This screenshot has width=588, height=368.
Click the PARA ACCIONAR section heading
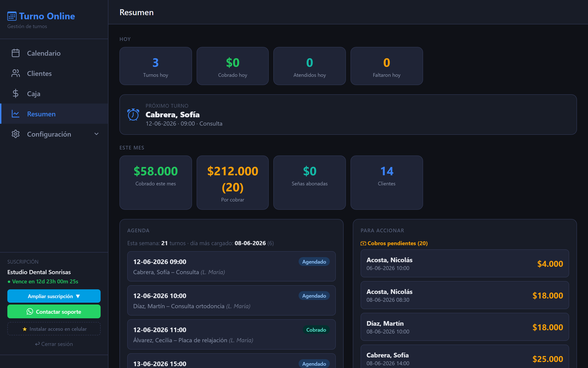(382, 230)
